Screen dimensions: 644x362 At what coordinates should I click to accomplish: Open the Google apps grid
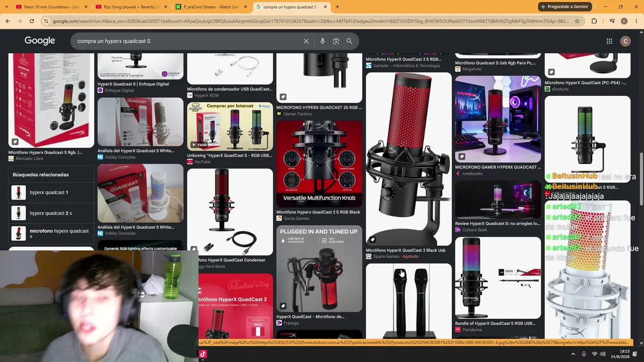(x=609, y=41)
